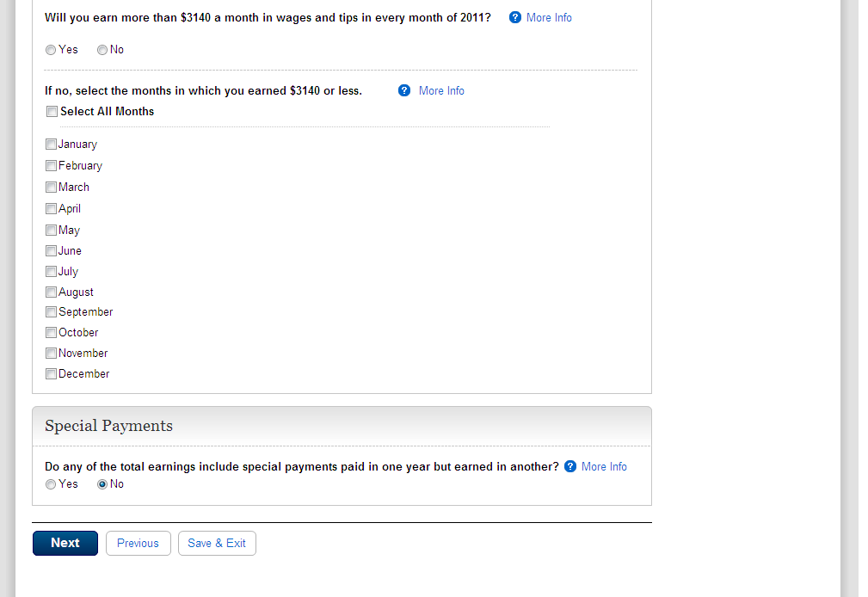This screenshot has width=868, height=597.
Task: Tick the March checkbox
Action: (52, 187)
